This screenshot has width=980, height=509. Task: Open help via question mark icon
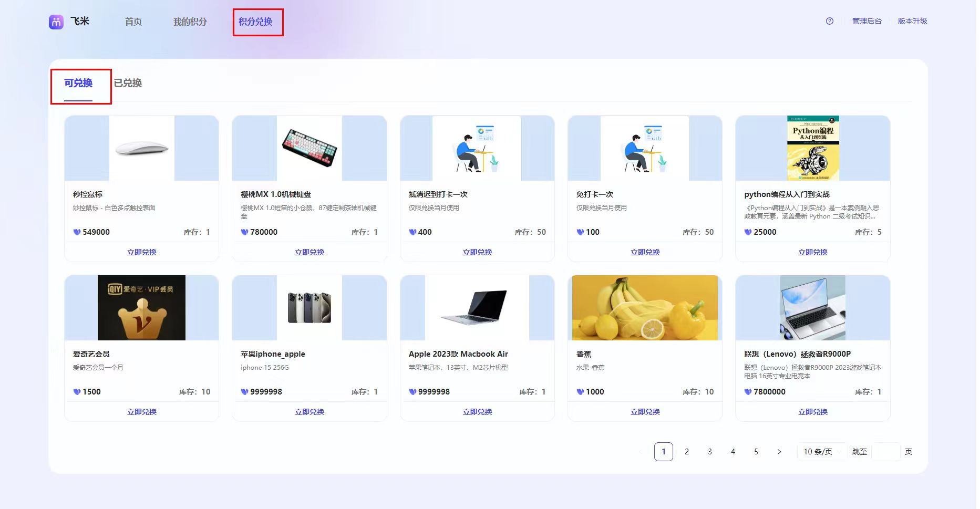(830, 21)
